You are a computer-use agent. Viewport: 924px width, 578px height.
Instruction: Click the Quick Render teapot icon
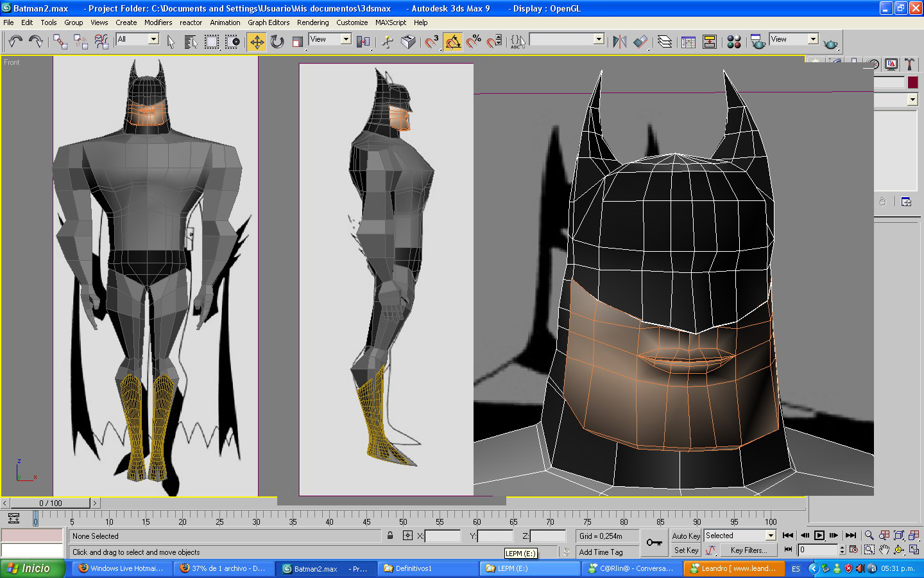(x=830, y=43)
